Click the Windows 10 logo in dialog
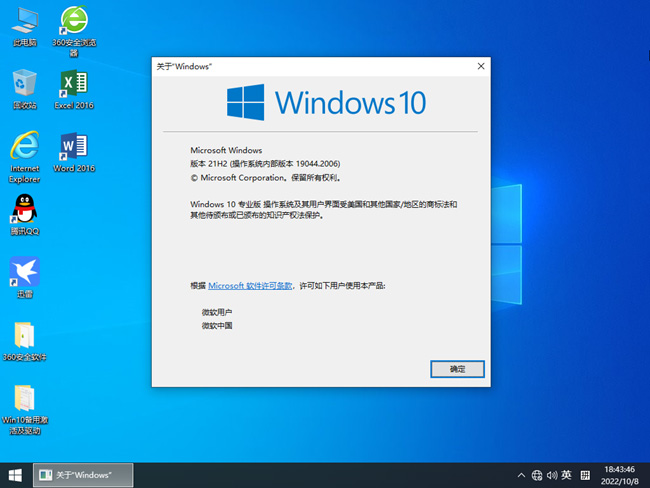 [326, 102]
